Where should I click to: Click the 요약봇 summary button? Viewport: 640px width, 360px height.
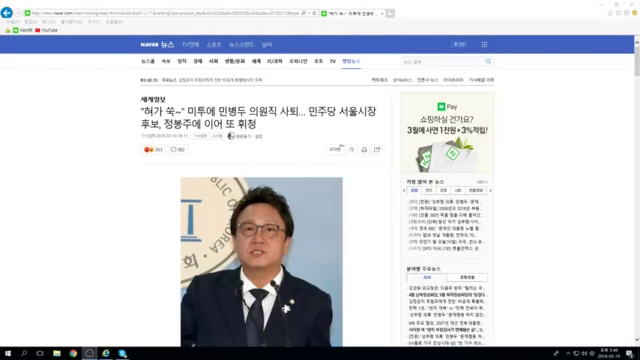click(335, 150)
